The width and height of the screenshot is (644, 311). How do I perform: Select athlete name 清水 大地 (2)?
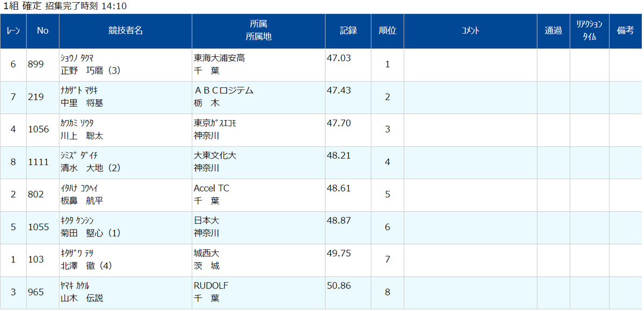click(91, 168)
